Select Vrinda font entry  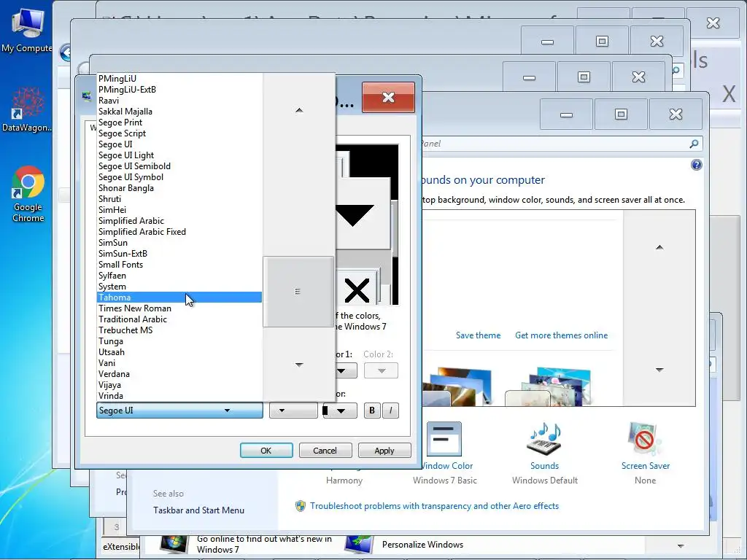tap(179, 396)
